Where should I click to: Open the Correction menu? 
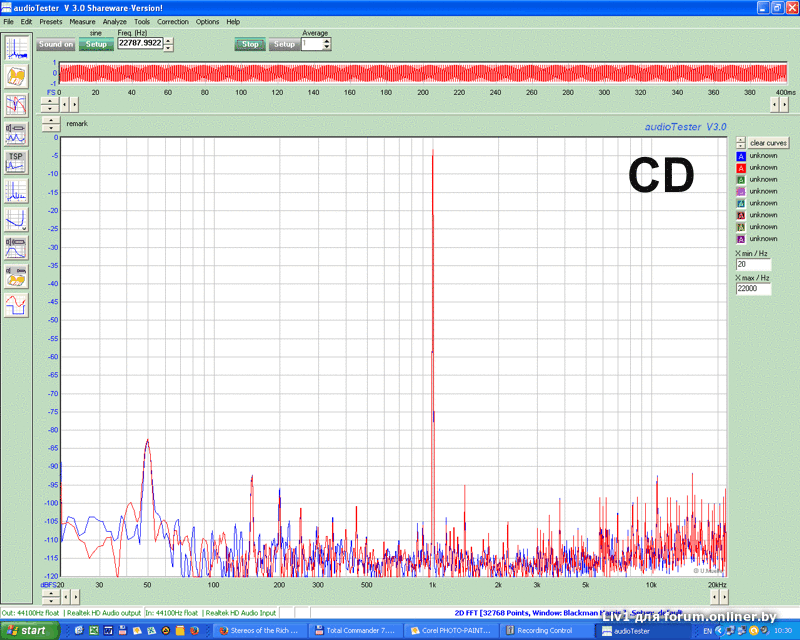172,21
